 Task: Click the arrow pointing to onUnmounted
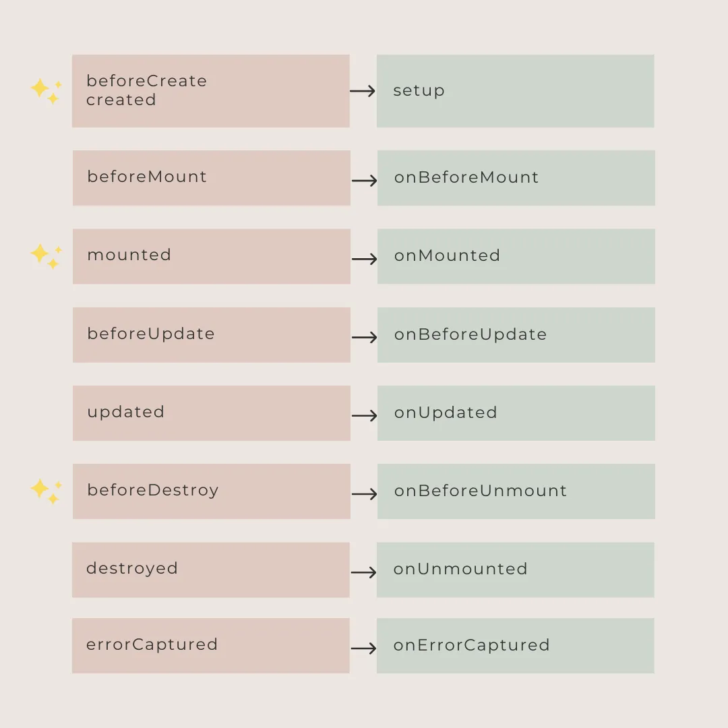point(363,572)
